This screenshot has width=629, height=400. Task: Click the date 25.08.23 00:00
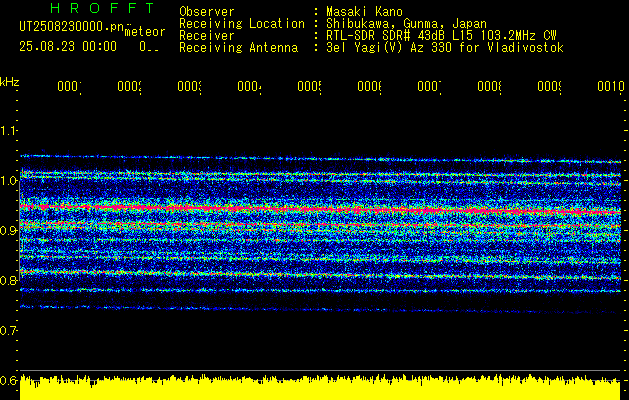click(68, 46)
